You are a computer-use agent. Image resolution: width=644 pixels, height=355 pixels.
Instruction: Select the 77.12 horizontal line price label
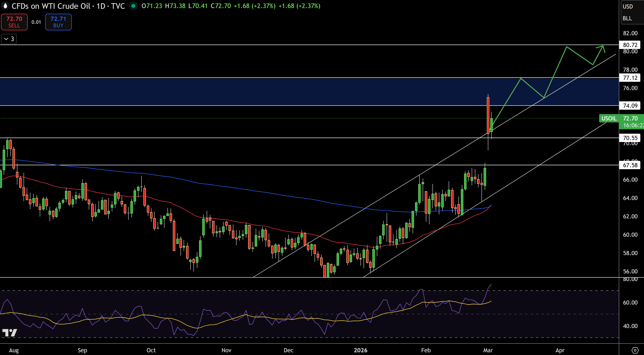pos(630,78)
